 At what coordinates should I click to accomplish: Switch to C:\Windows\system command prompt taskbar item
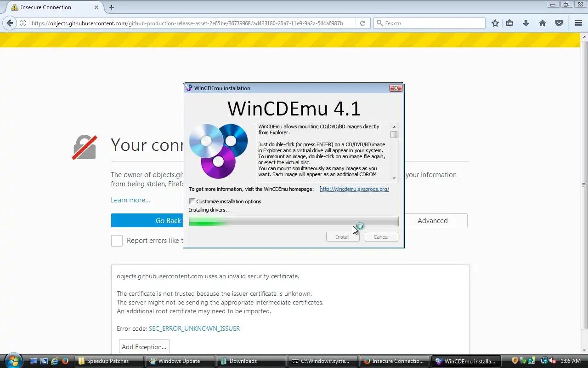[322, 361]
